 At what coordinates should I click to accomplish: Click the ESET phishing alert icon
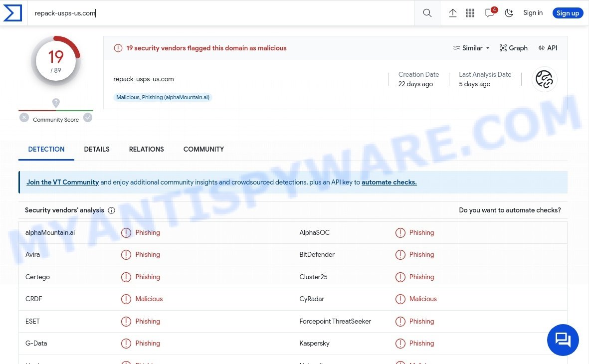coord(126,322)
